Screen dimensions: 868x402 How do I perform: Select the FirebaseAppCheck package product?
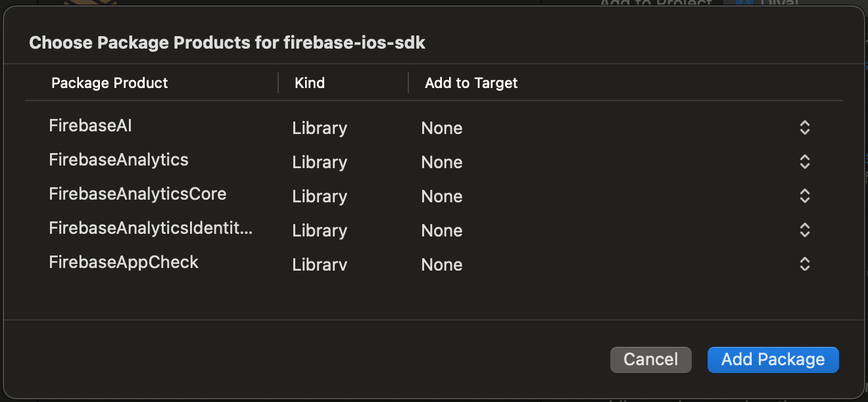[124, 262]
